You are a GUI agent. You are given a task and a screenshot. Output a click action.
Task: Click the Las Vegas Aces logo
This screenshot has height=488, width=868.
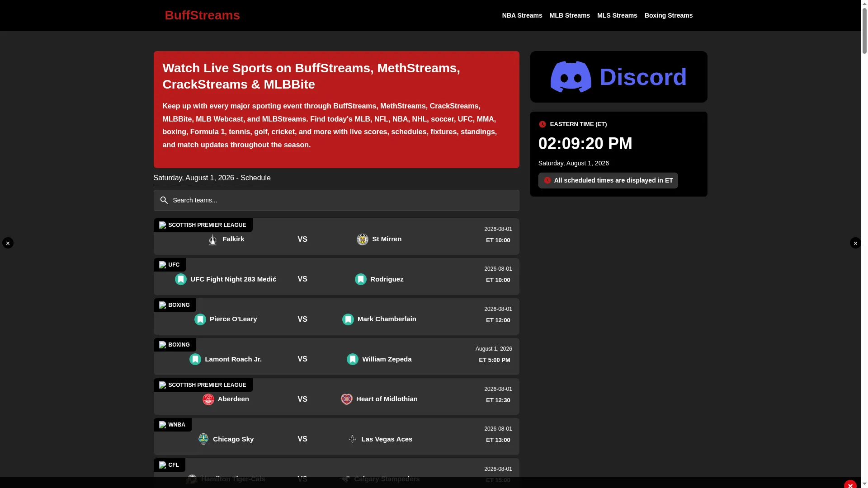(352, 439)
